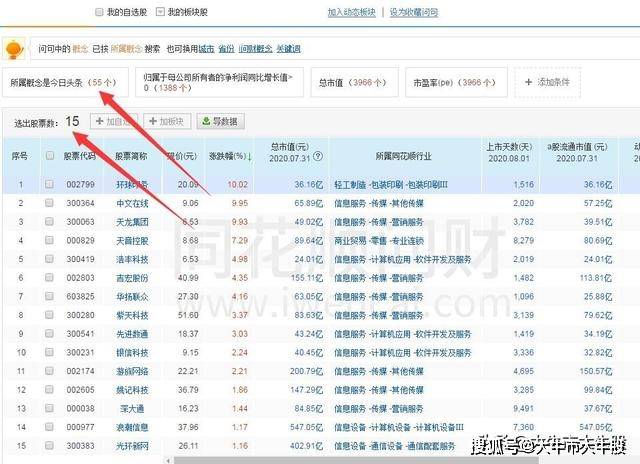Click the 200.79亿 market value cell
Image resolution: width=640 pixels, height=464 pixels.
point(306,371)
